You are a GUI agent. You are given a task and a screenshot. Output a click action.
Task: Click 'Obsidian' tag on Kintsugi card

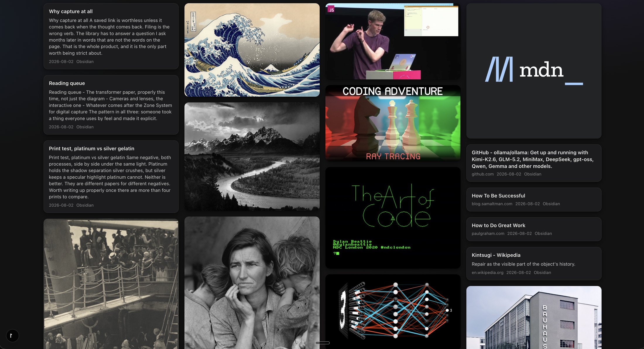point(542,273)
